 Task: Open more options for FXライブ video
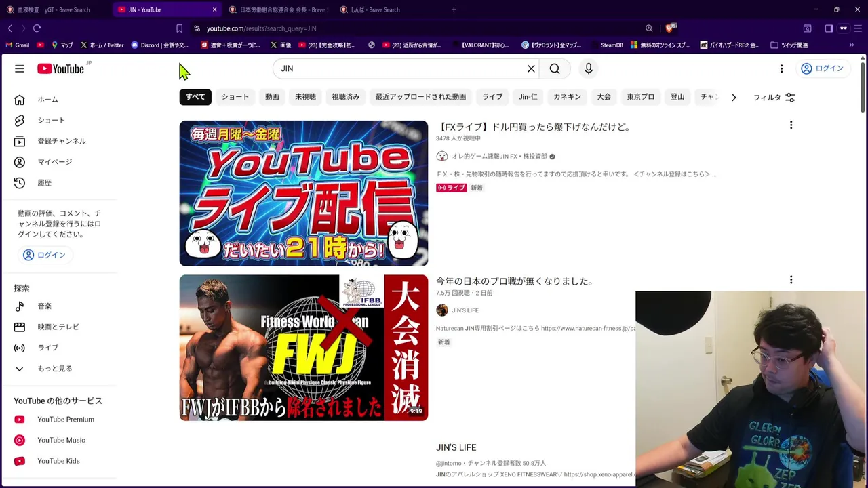pyautogui.click(x=791, y=125)
